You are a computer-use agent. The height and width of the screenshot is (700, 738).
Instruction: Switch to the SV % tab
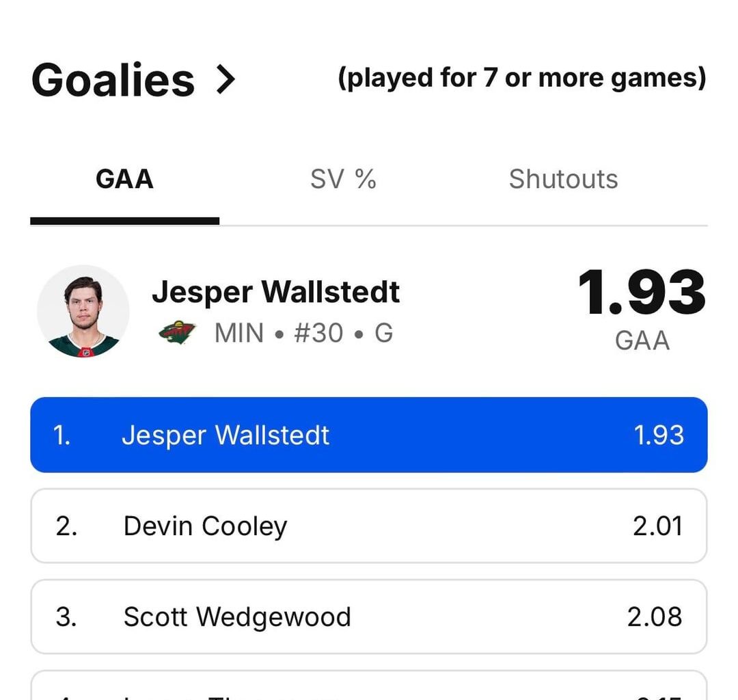(x=343, y=179)
